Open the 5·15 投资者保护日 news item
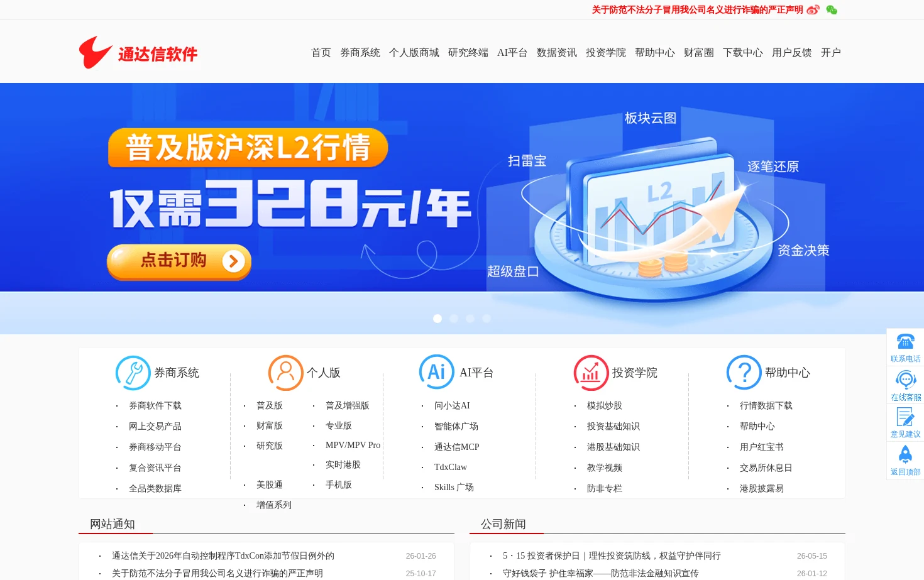 tap(612, 556)
